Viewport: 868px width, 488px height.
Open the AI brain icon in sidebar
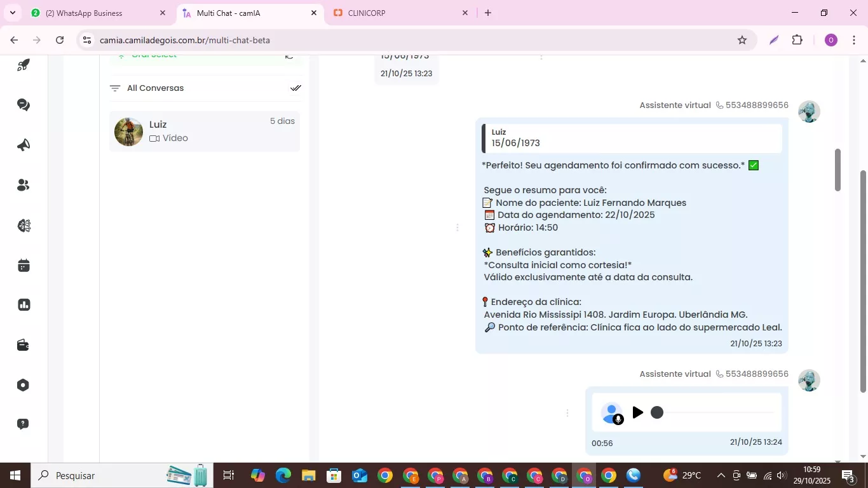click(24, 226)
